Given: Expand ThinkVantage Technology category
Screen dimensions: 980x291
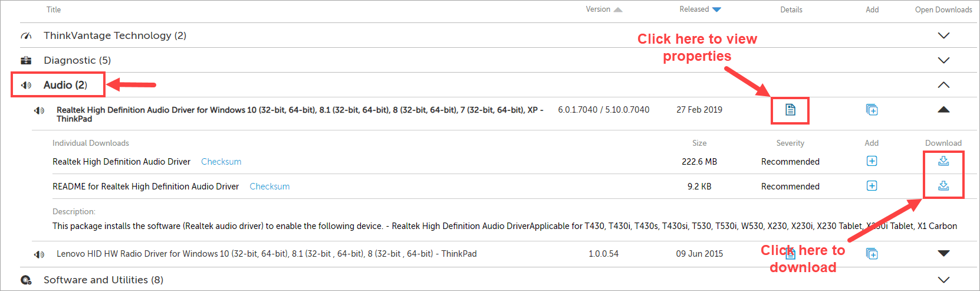Looking at the screenshot, I should [943, 35].
